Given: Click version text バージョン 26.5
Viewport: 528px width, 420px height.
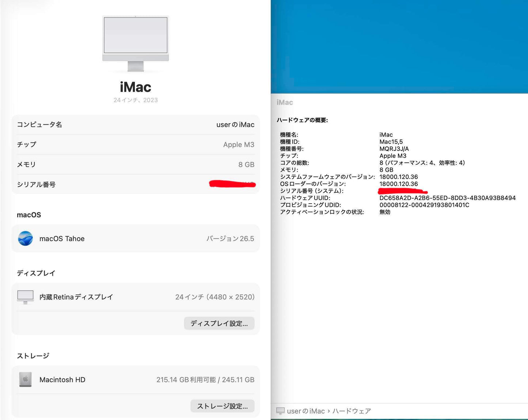Looking at the screenshot, I should tap(230, 239).
